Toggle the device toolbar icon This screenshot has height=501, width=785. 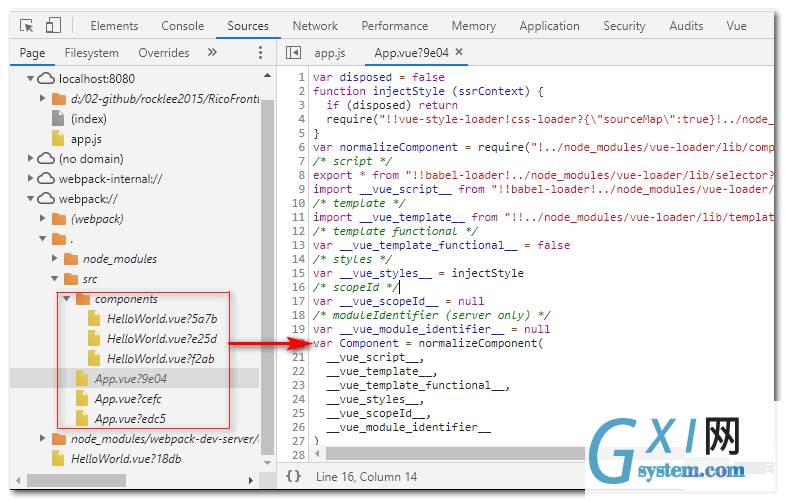(x=53, y=26)
